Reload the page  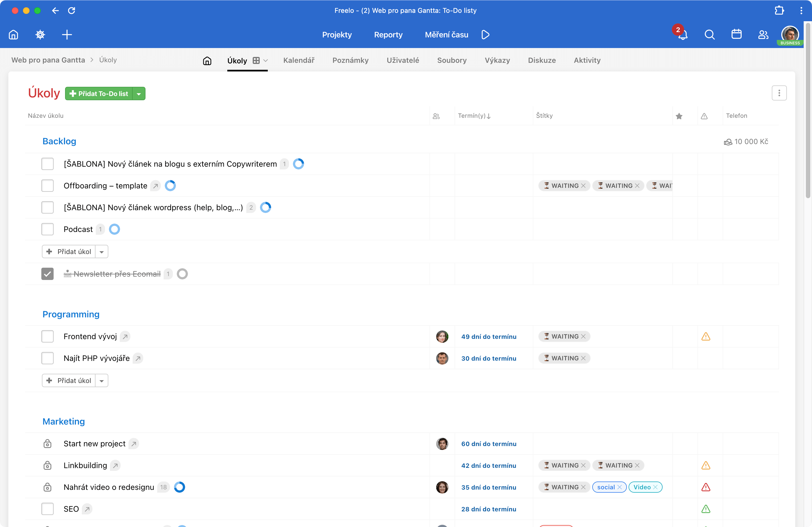pos(72,11)
